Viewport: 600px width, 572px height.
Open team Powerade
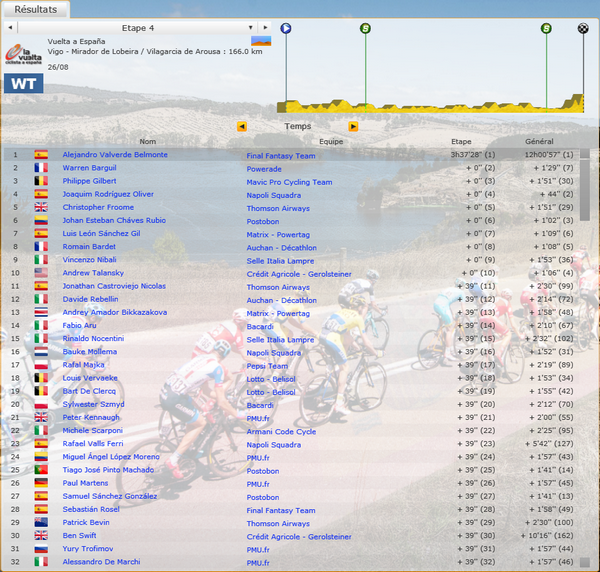[x=264, y=169]
